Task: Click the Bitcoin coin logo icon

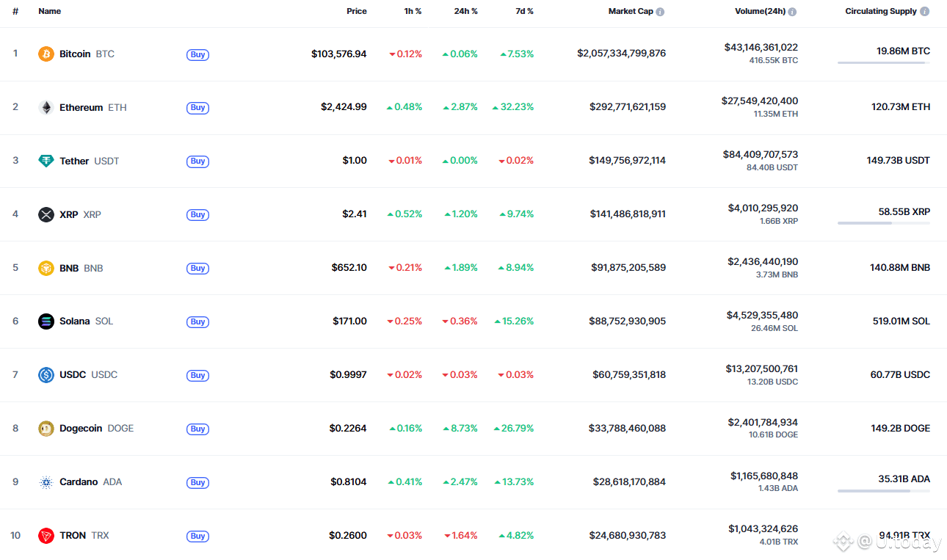Action: [46, 54]
